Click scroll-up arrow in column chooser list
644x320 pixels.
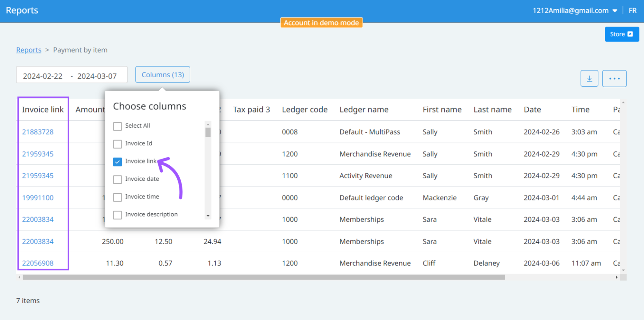(208, 124)
